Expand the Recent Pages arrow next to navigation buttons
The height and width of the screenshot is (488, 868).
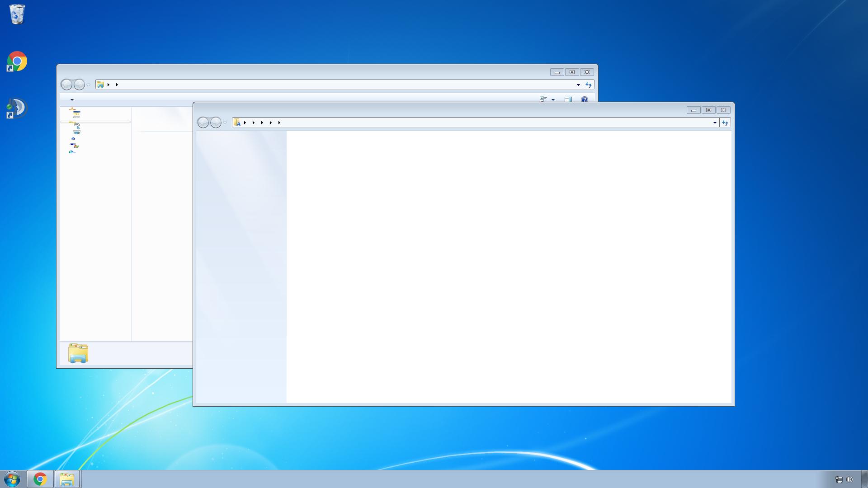pyautogui.click(x=225, y=122)
